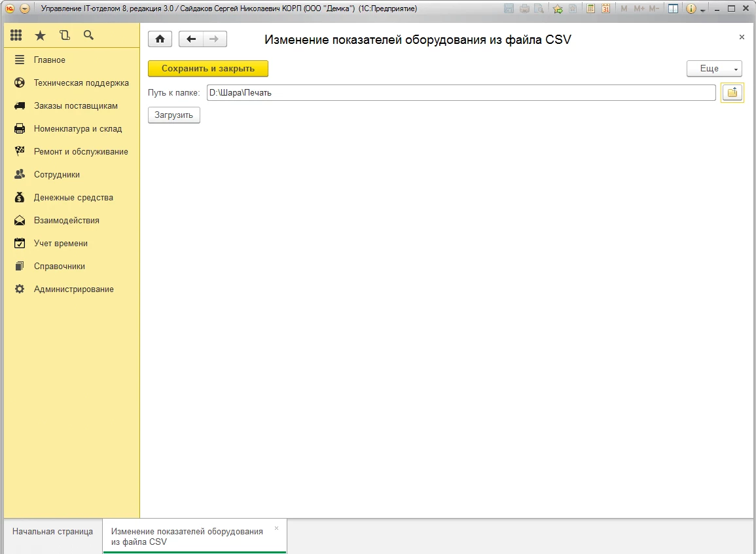Open the History scroll icon

(64, 35)
